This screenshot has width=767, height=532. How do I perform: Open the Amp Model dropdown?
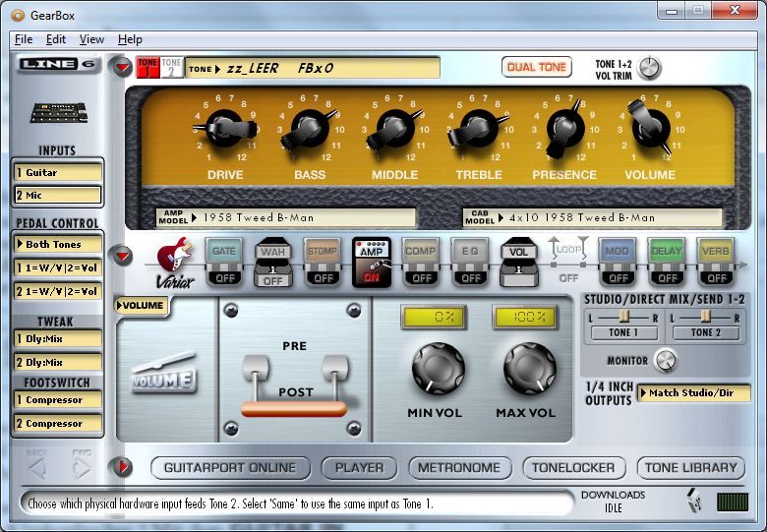click(286, 217)
